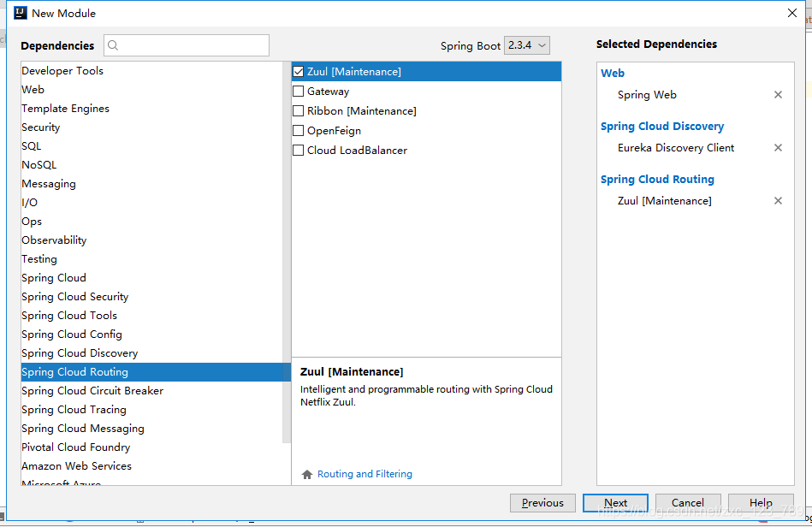
Task: Click the search magnifier icon in Dependencies field
Action: click(x=113, y=45)
